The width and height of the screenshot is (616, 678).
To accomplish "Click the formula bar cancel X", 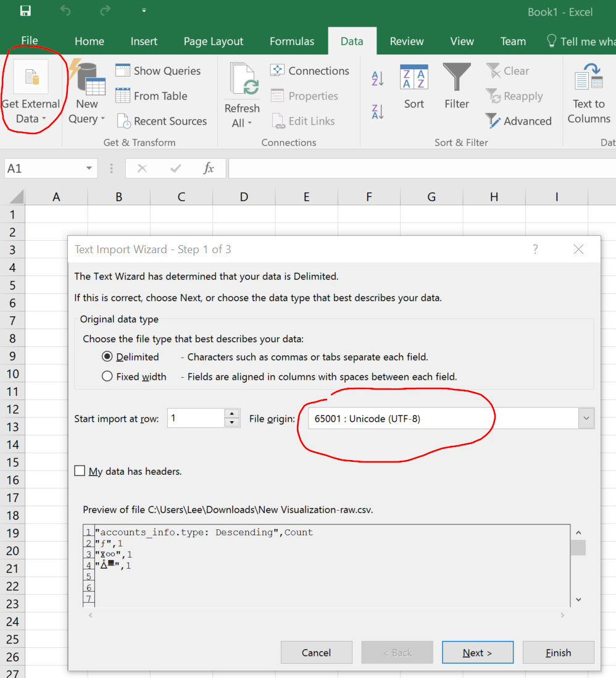I will click(x=142, y=168).
